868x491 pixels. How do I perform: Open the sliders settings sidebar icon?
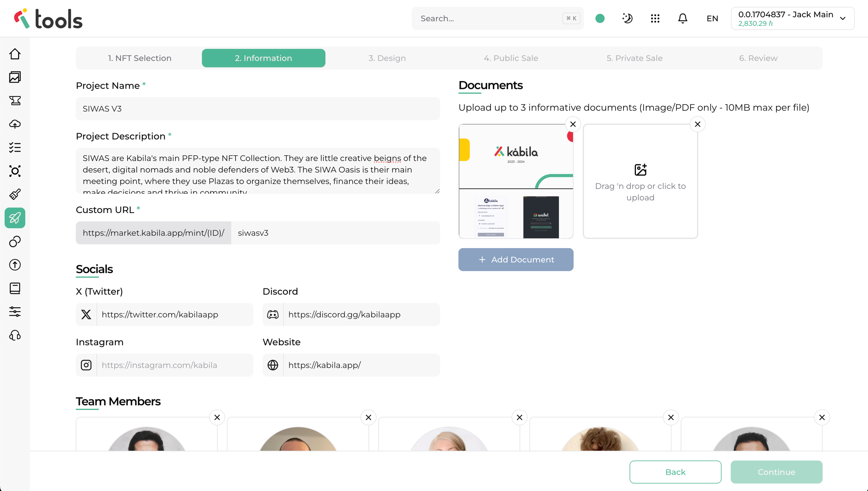click(15, 312)
